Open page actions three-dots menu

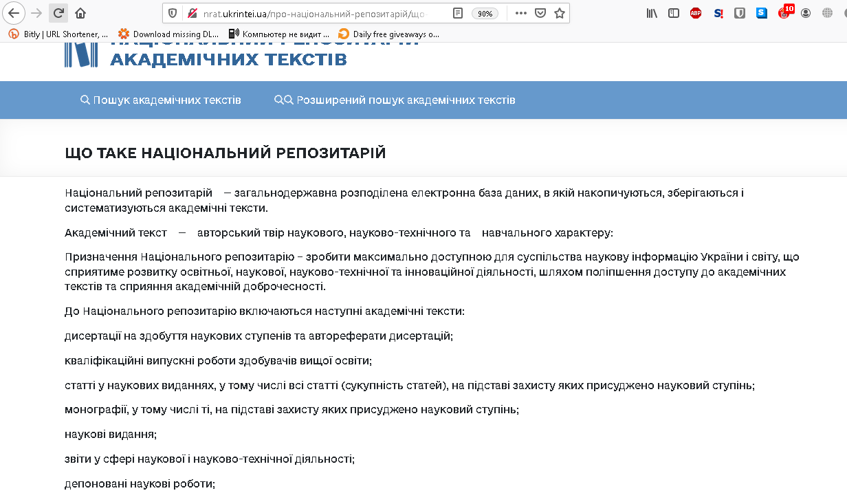pos(520,13)
